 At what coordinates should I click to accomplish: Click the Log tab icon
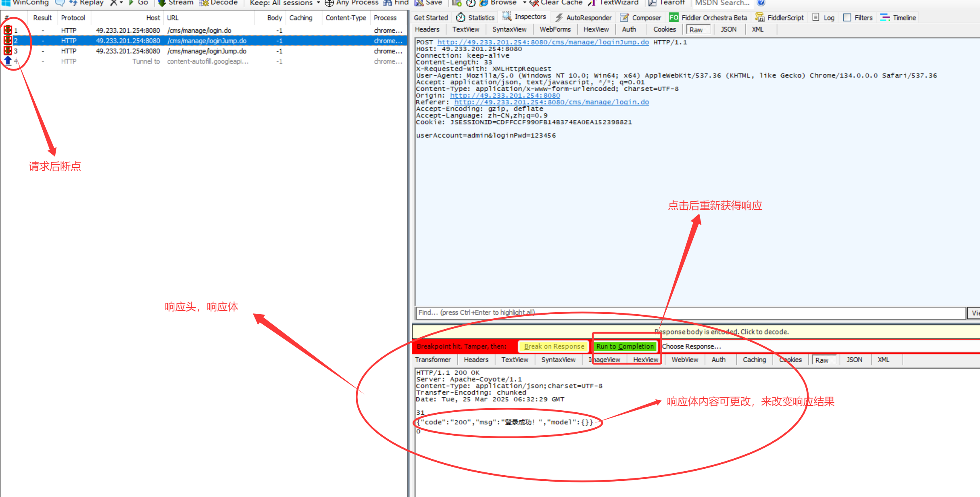(816, 17)
